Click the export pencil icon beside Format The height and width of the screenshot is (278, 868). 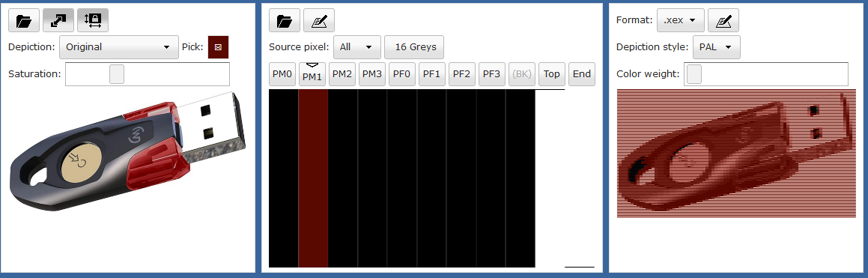pyautogui.click(x=723, y=20)
